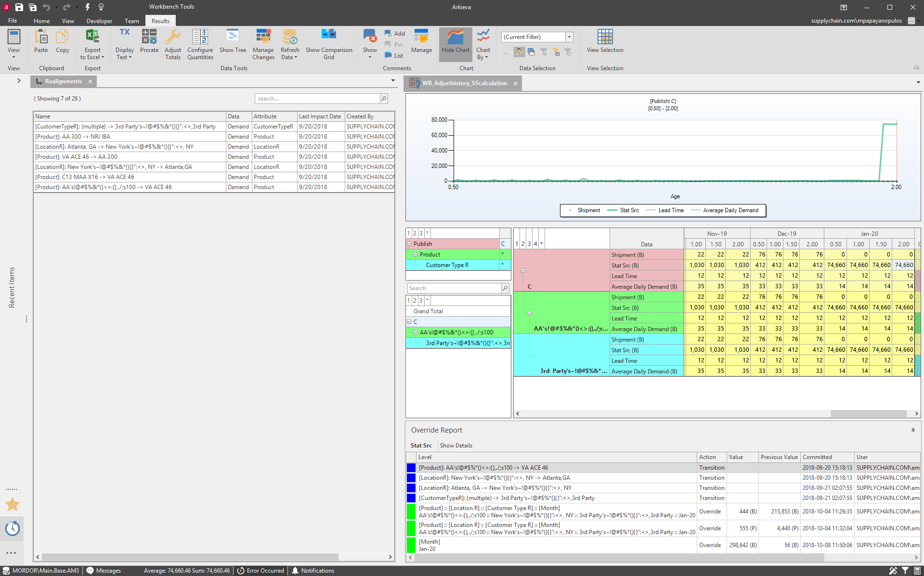Open the Show Details tab in Override Report

[456, 446]
